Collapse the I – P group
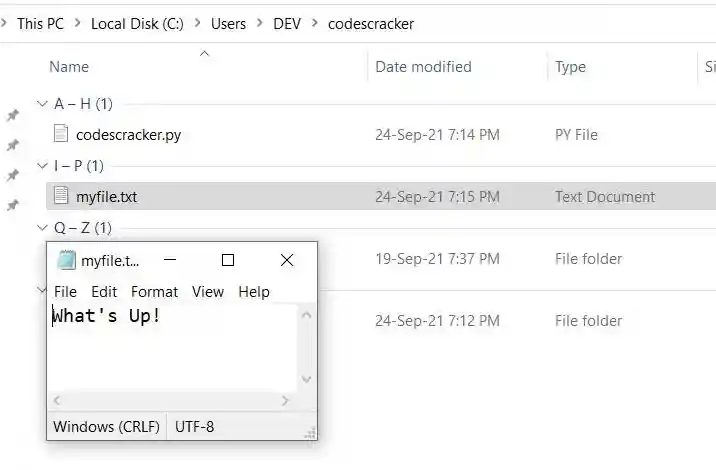Viewport: 716px width, 470px height. coord(41,166)
